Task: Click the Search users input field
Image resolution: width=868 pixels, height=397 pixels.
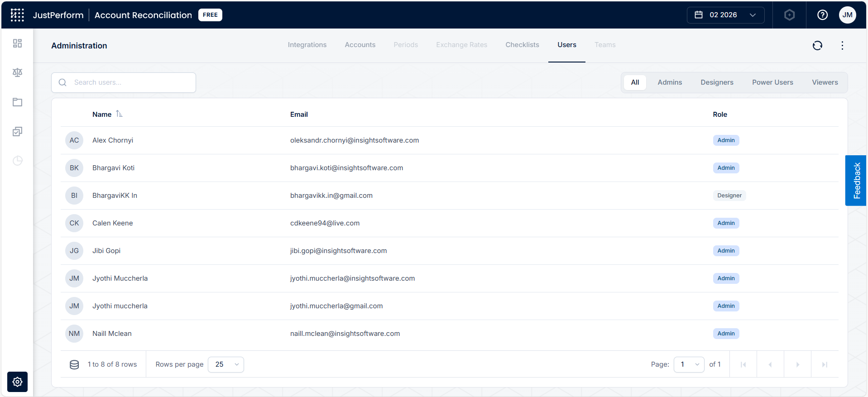Action: point(124,82)
